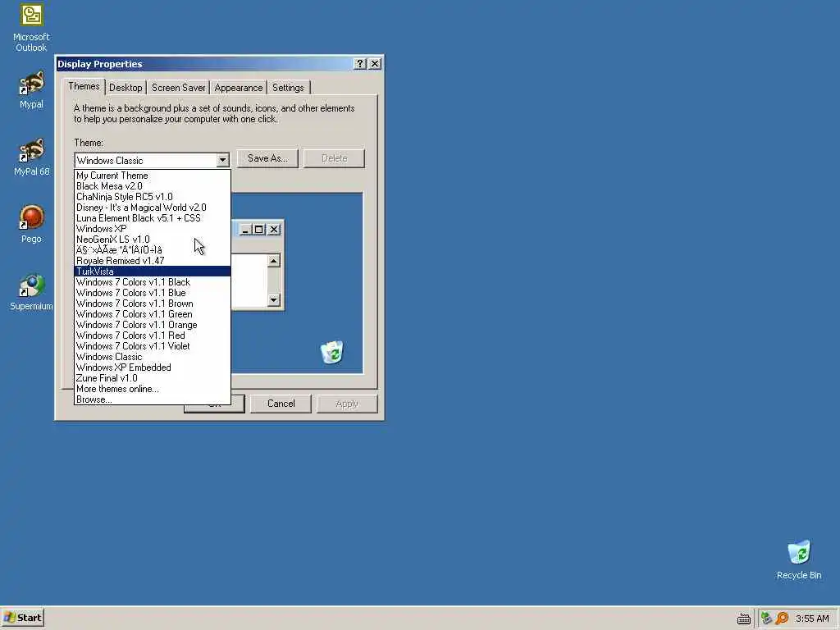Switch to the Settings tab
This screenshot has height=630, width=840.
pyautogui.click(x=288, y=88)
